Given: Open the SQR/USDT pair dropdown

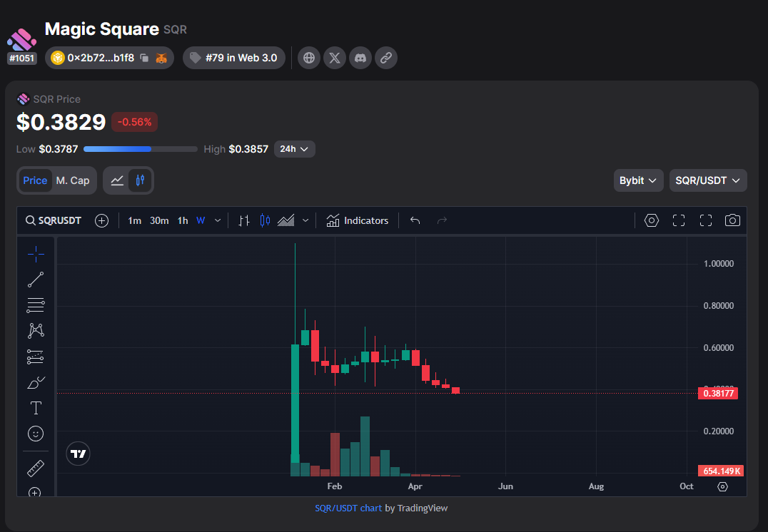Looking at the screenshot, I should click(708, 180).
